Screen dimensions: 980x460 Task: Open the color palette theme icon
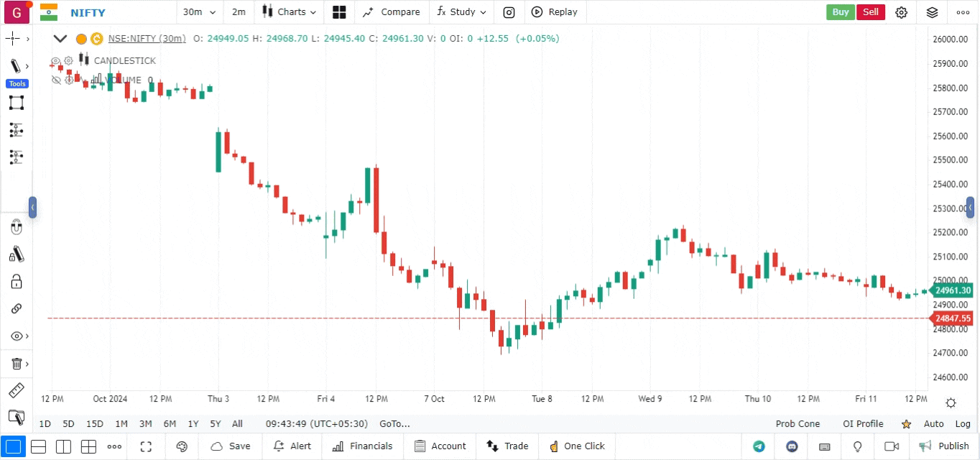tap(182, 446)
